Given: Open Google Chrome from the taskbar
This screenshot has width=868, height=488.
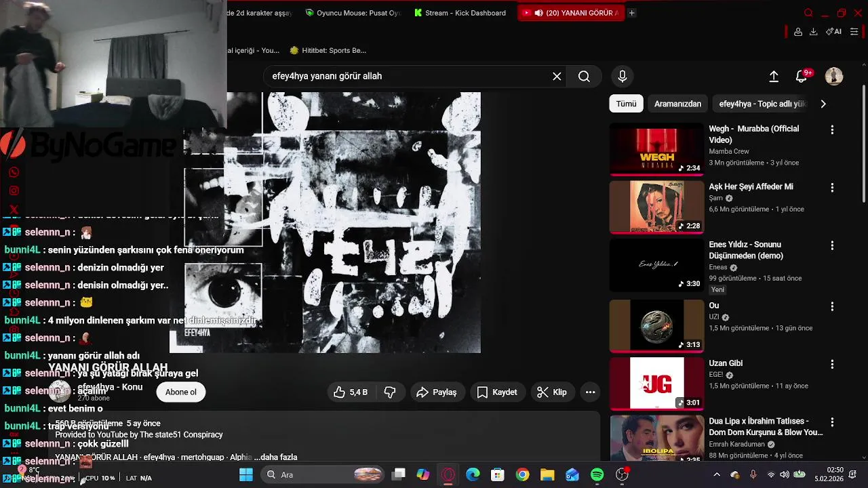Looking at the screenshot, I should [522, 475].
